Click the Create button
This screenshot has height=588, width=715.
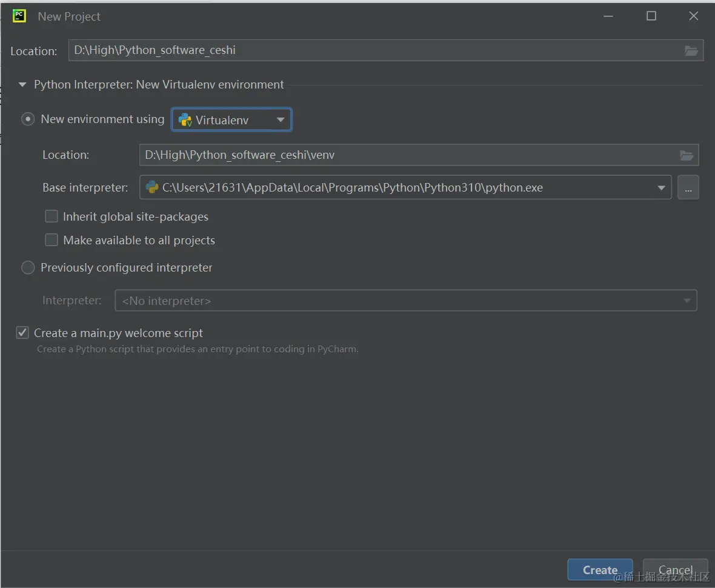(x=600, y=570)
